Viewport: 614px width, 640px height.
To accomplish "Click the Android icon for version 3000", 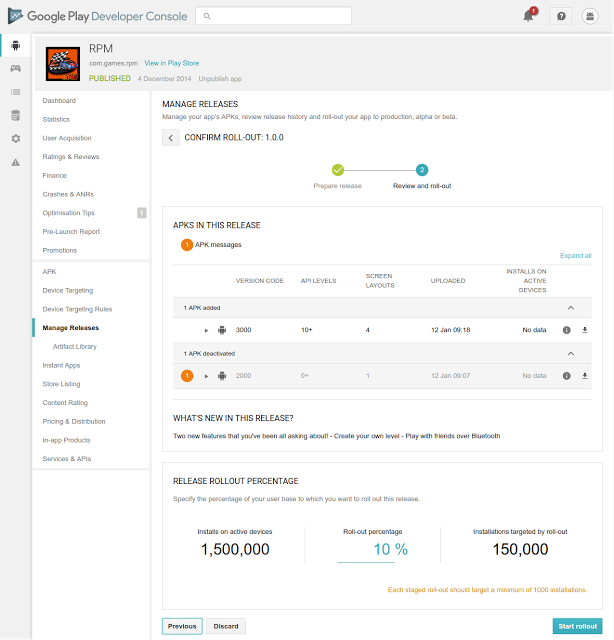I will (x=222, y=330).
